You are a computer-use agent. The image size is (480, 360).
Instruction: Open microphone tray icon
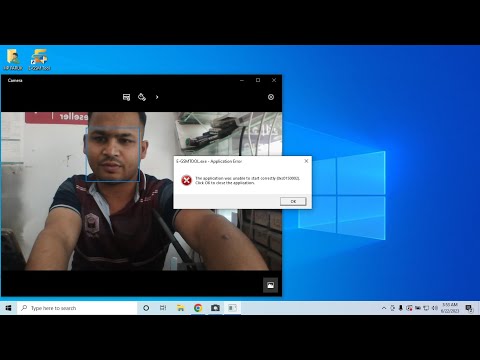click(401, 308)
